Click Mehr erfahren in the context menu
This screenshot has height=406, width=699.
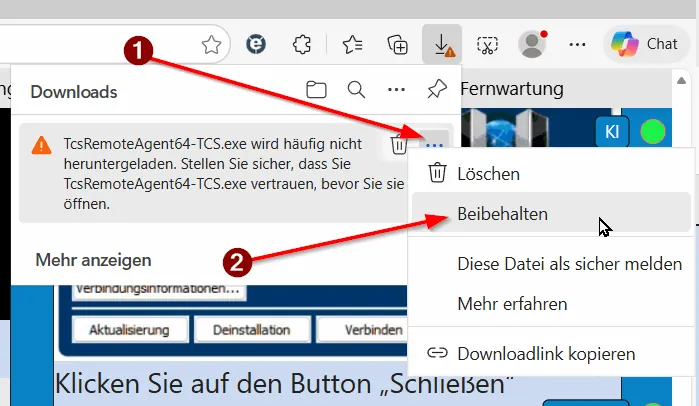[x=512, y=303]
